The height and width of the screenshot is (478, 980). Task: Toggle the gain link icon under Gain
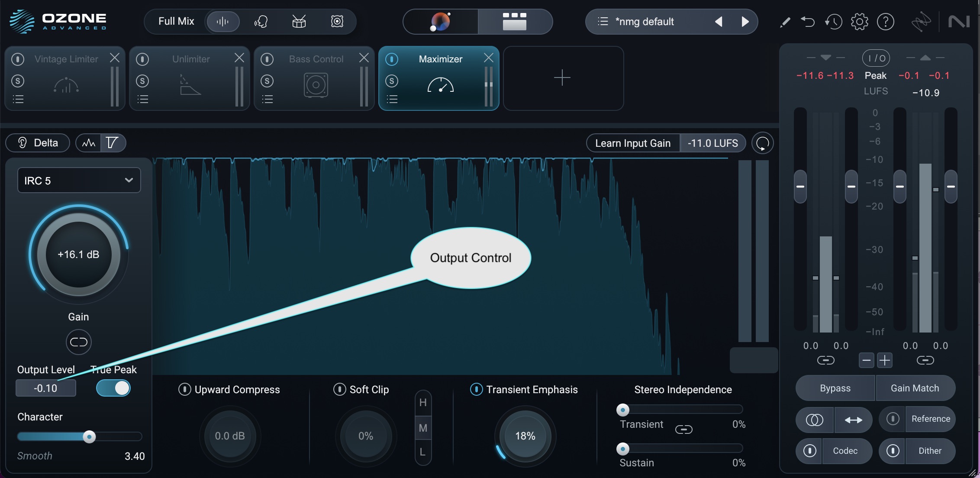[x=79, y=342]
